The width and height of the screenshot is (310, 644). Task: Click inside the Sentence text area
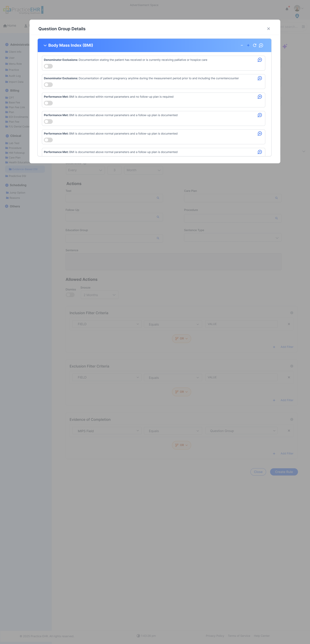click(x=173, y=261)
